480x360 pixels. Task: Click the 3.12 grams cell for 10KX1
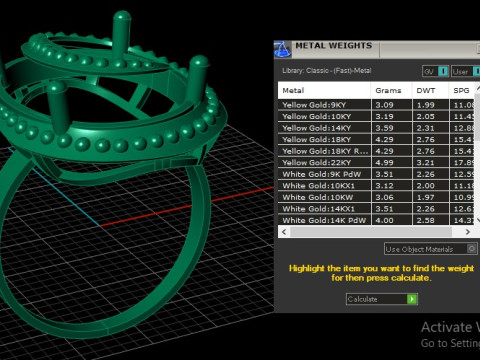coord(391,186)
